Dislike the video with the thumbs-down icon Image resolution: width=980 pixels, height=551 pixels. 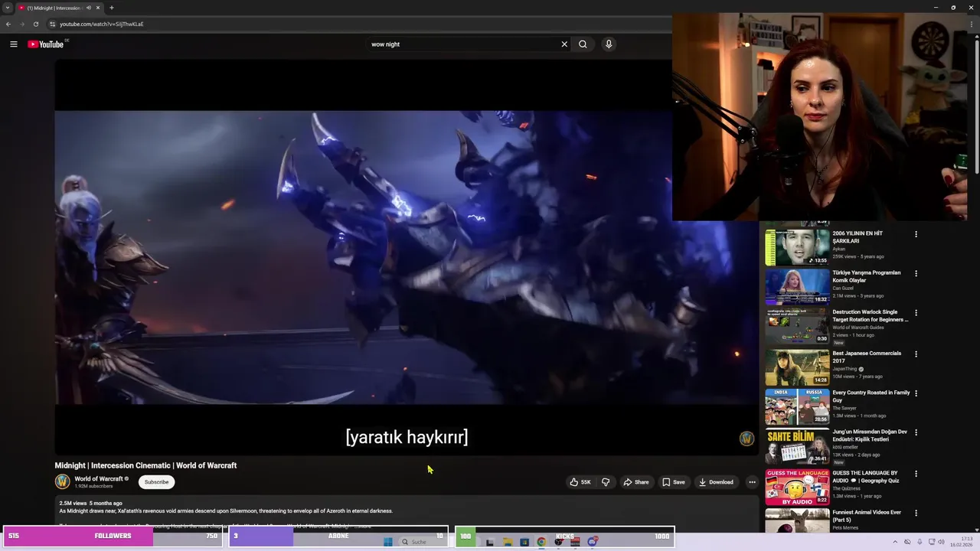click(606, 482)
